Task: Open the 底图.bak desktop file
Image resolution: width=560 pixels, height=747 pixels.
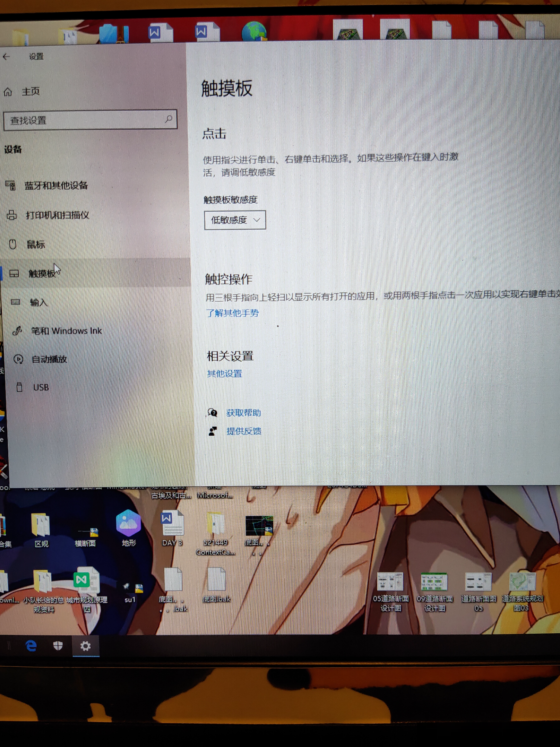Action: (216, 585)
